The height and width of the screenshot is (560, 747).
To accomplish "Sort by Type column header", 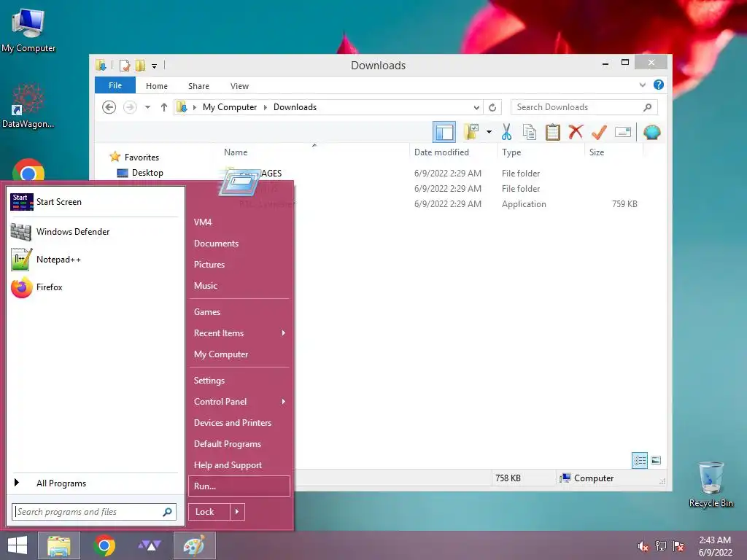I will (511, 152).
